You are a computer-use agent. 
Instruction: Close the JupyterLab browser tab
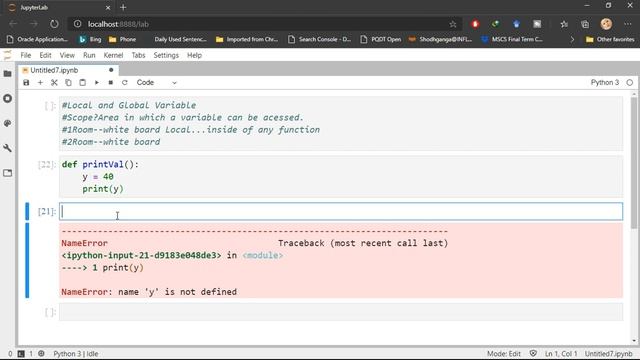tap(108, 7)
